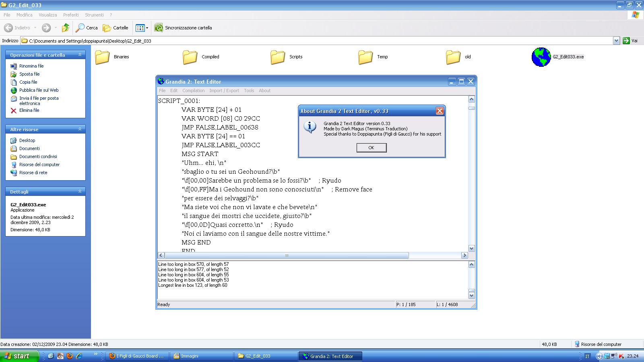The height and width of the screenshot is (362, 644).
Task: Open the Strumenti menu
Action: click(94, 15)
